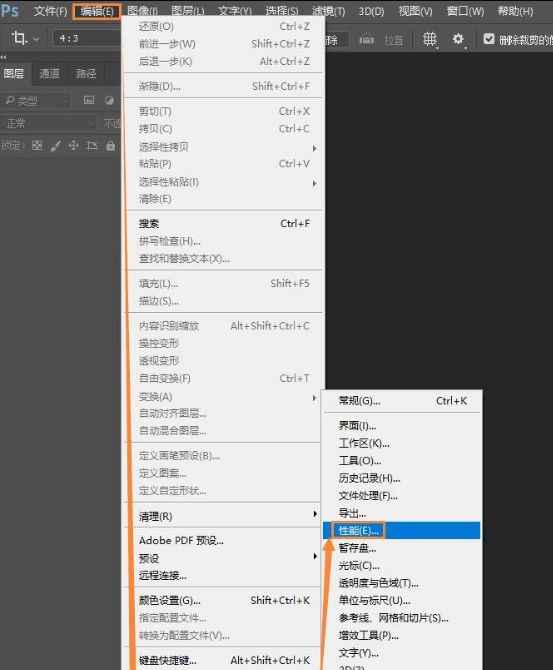Choose 自由变换(F) menu entry
The height and width of the screenshot is (670, 553).
pyautogui.click(x=224, y=379)
